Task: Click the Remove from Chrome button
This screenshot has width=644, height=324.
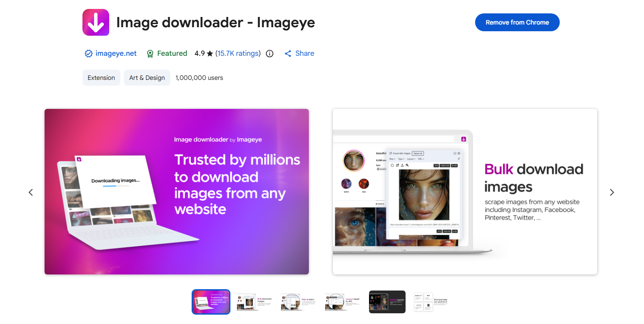Action: [x=517, y=22]
